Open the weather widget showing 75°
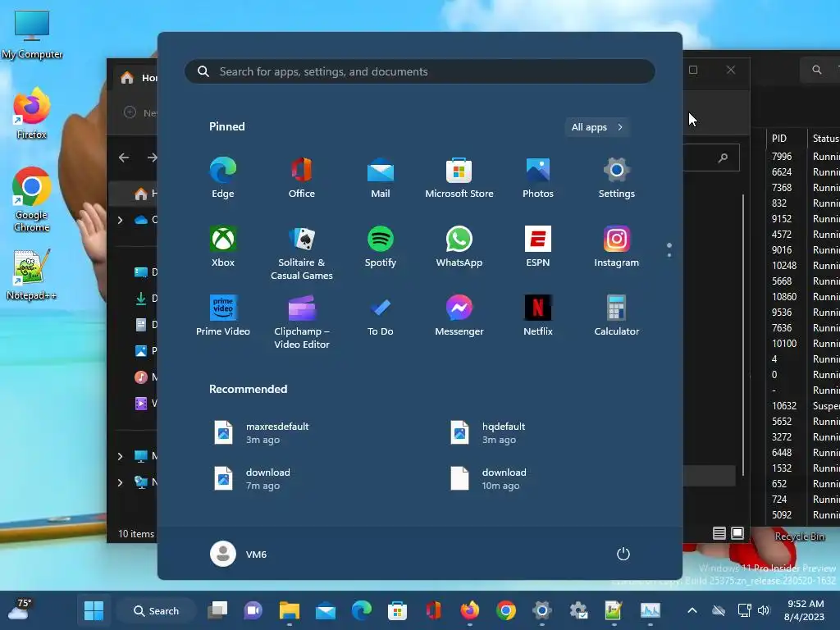The height and width of the screenshot is (630, 840). click(20, 609)
